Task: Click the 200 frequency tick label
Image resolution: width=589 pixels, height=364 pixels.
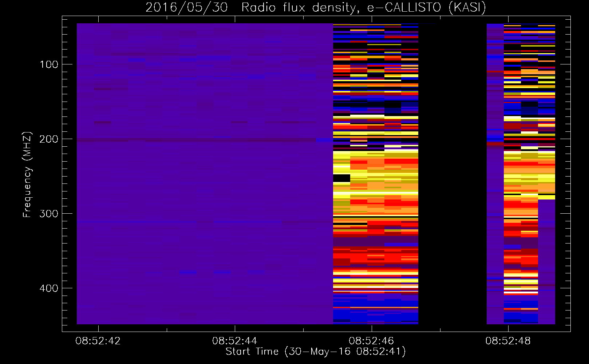Action: pyautogui.click(x=49, y=139)
